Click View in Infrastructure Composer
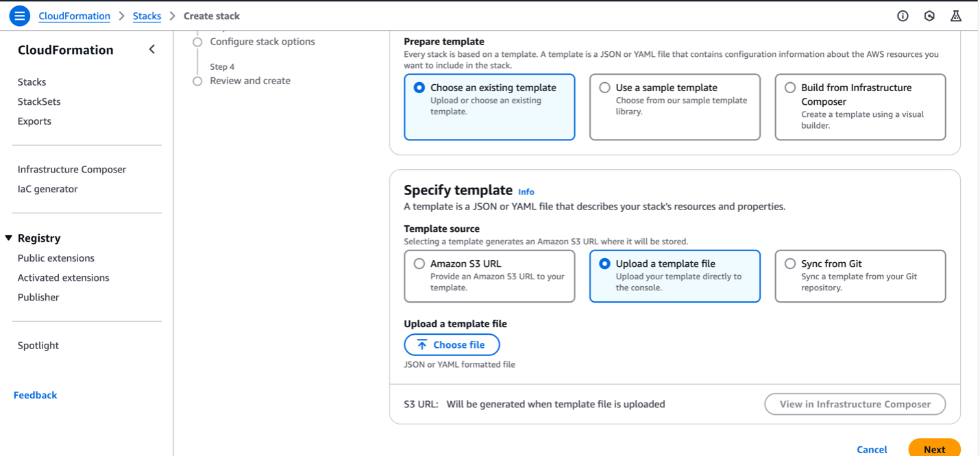This screenshot has width=980, height=458. click(x=855, y=404)
